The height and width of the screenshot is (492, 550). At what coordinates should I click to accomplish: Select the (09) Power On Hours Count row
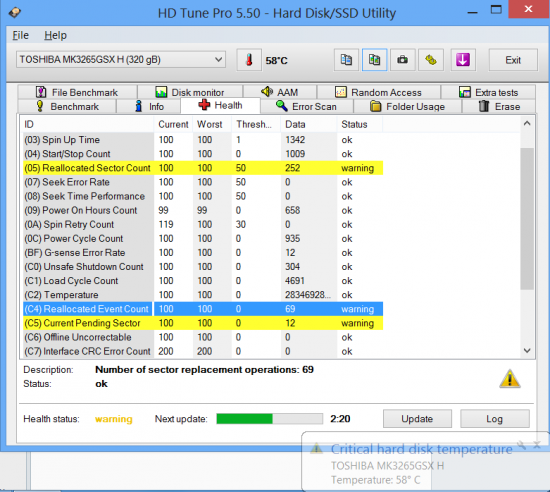tap(203, 210)
